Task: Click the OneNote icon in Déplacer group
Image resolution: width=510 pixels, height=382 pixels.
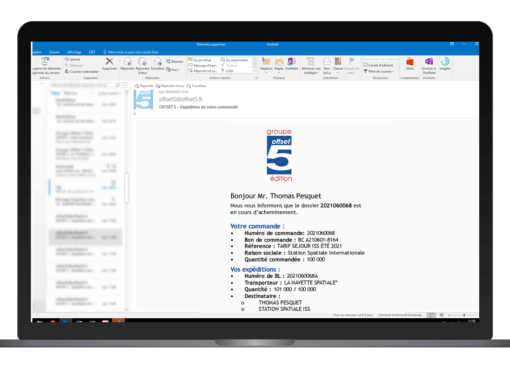Action: pos(292,63)
